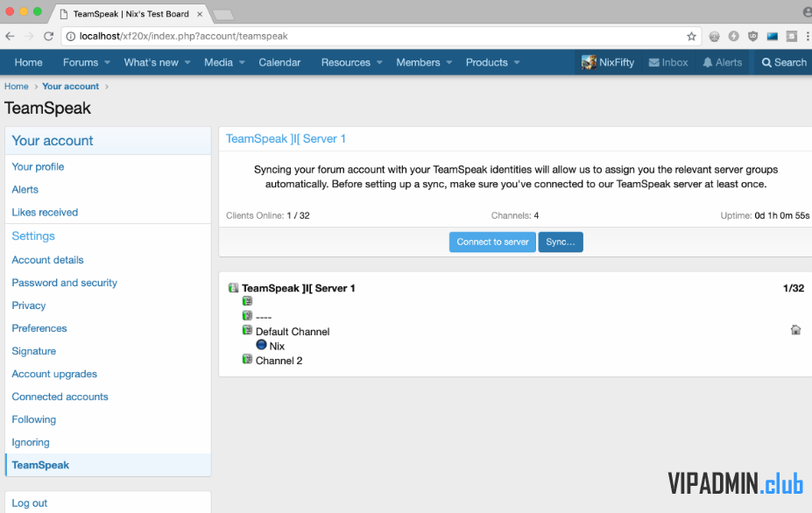Click the Default Channel icon
Screen dimensions: 812x513
pos(248,330)
